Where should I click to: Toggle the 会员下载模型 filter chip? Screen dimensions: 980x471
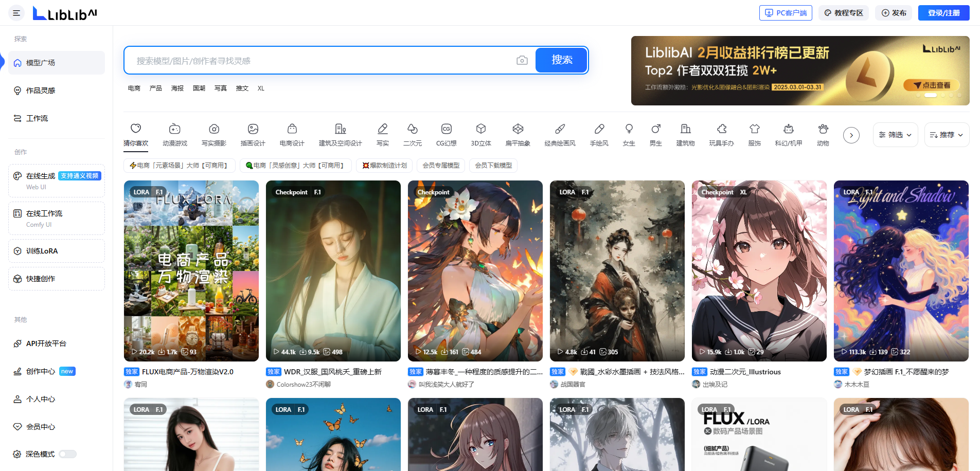pos(493,166)
